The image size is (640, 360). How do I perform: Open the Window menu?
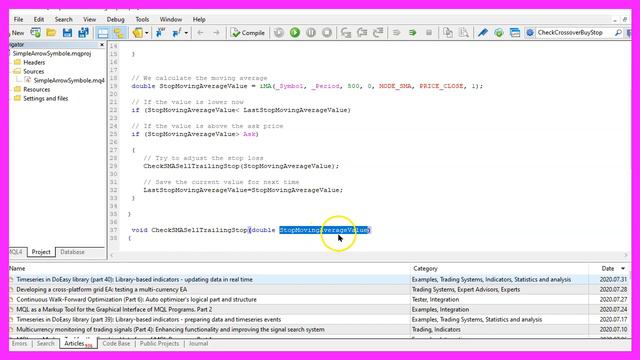[171, 19]
